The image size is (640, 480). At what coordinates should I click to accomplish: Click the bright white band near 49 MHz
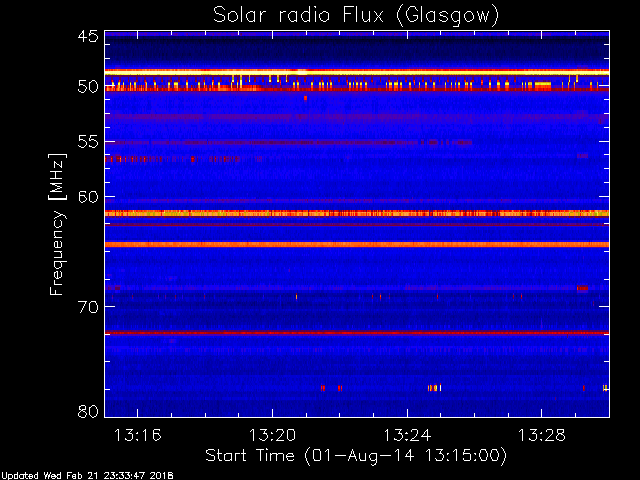[x=357, y=72]
